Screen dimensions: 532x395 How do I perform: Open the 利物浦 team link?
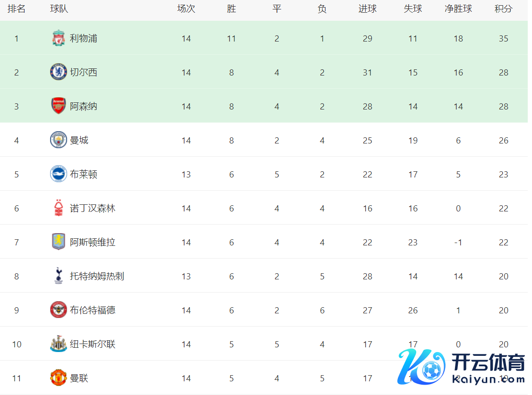[x=84, y=39]
